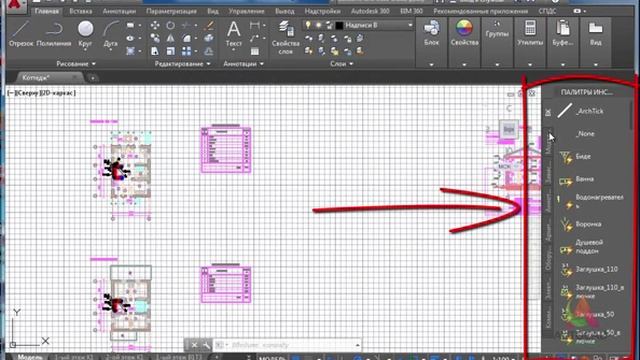Switch to the Вывод ribbon tab

point(284,11)
